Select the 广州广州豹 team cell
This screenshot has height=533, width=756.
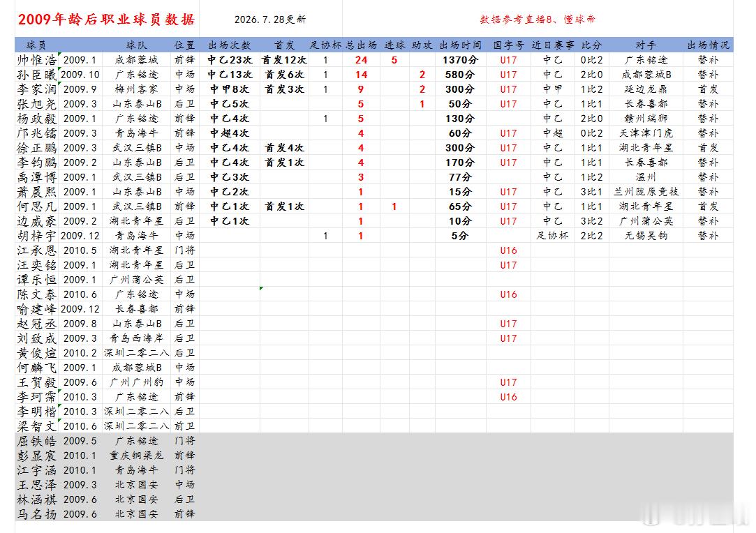click(136, 382)
